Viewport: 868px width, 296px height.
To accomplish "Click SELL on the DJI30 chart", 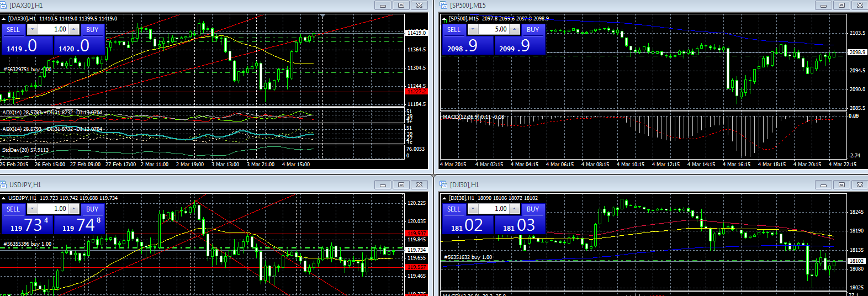I will coord(454,209).
